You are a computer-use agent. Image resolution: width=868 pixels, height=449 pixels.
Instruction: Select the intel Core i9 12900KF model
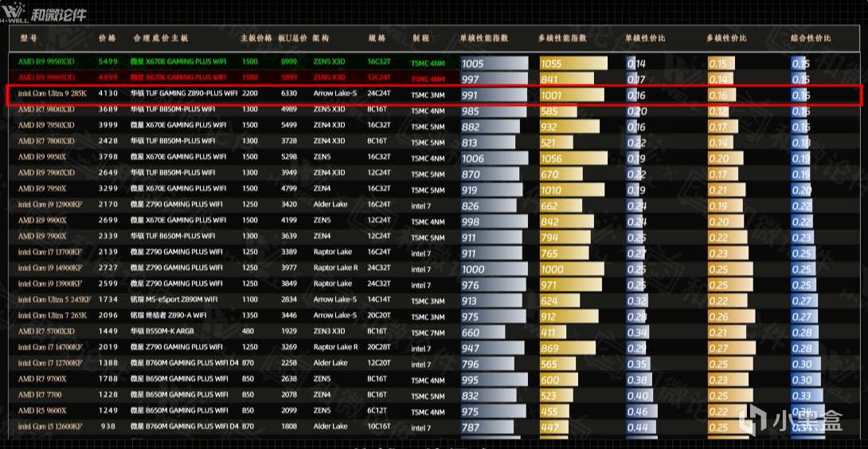tap(50, 205)
